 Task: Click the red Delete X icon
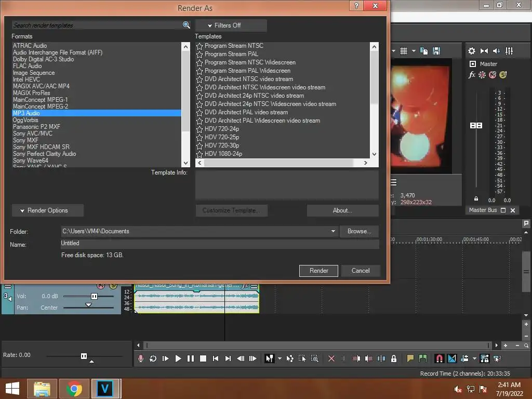pos(331,358)
